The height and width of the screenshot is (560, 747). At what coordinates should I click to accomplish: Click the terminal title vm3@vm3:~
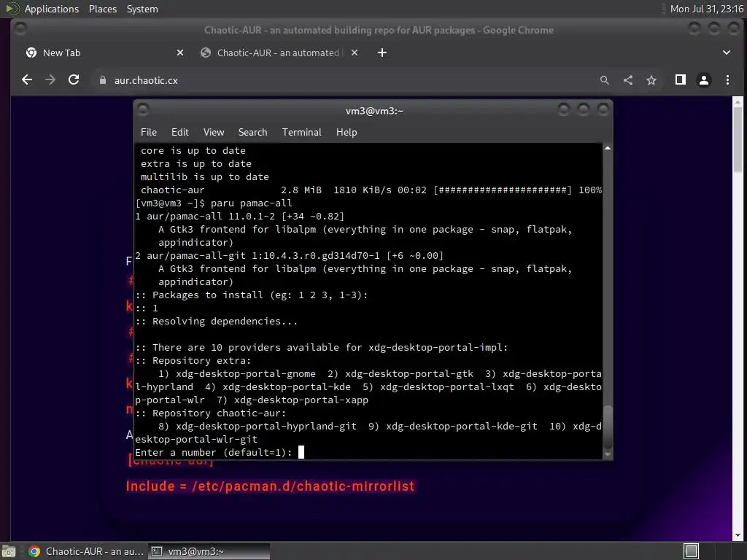(374, 111)
